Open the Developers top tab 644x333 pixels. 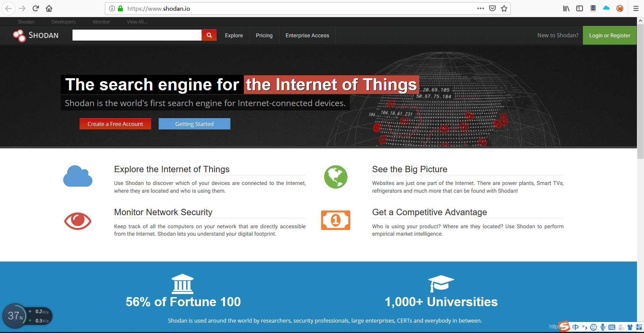(63, 22)
